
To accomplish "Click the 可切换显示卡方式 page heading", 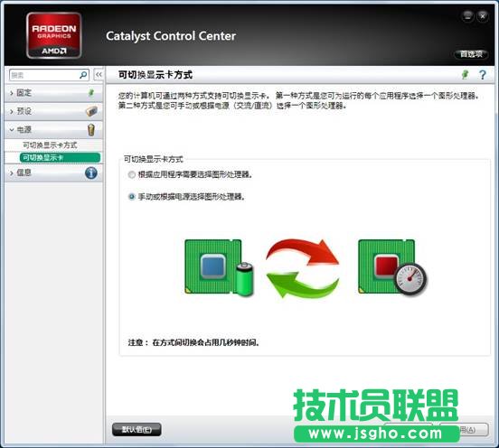I will click(155, 75).
